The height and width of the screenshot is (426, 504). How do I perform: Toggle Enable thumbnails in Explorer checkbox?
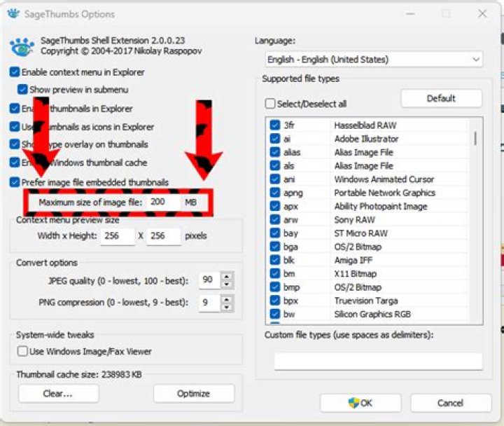click(x=15, y=109)
